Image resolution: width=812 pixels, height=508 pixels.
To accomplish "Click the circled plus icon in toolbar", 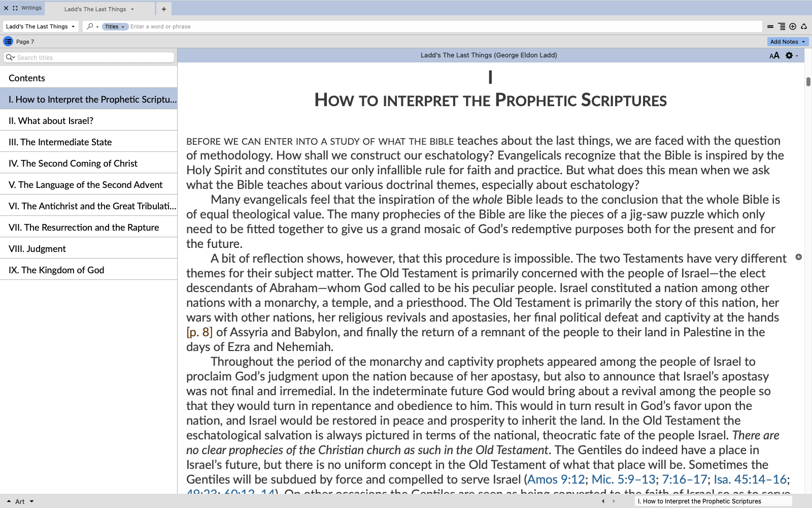I will pyautogui.click(x=793, y=26).
